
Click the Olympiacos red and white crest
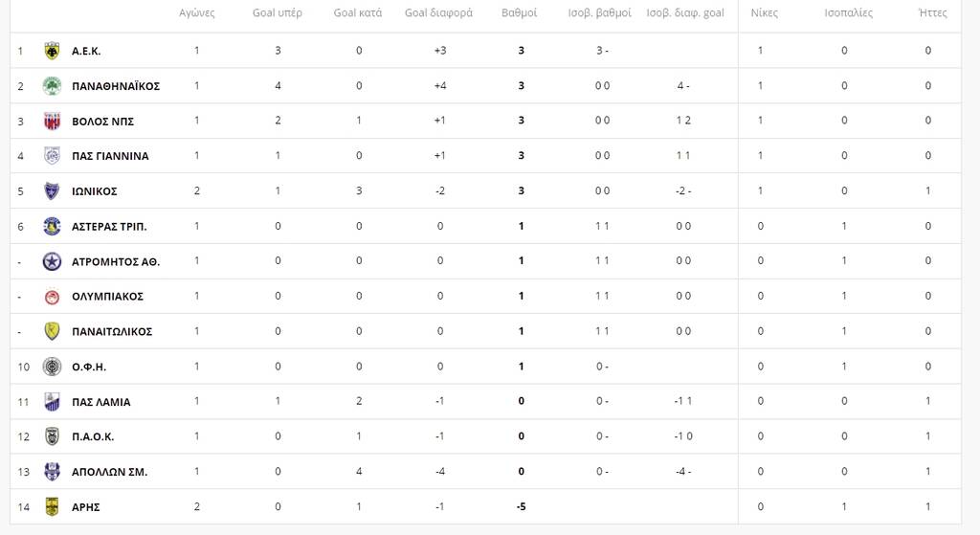click(x=52, y=296)
